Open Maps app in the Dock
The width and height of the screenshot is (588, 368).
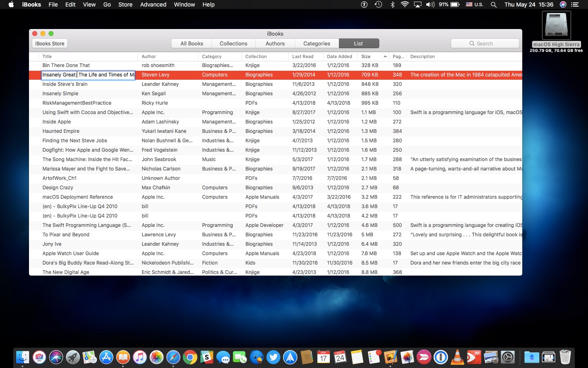(x=89, y=357)
